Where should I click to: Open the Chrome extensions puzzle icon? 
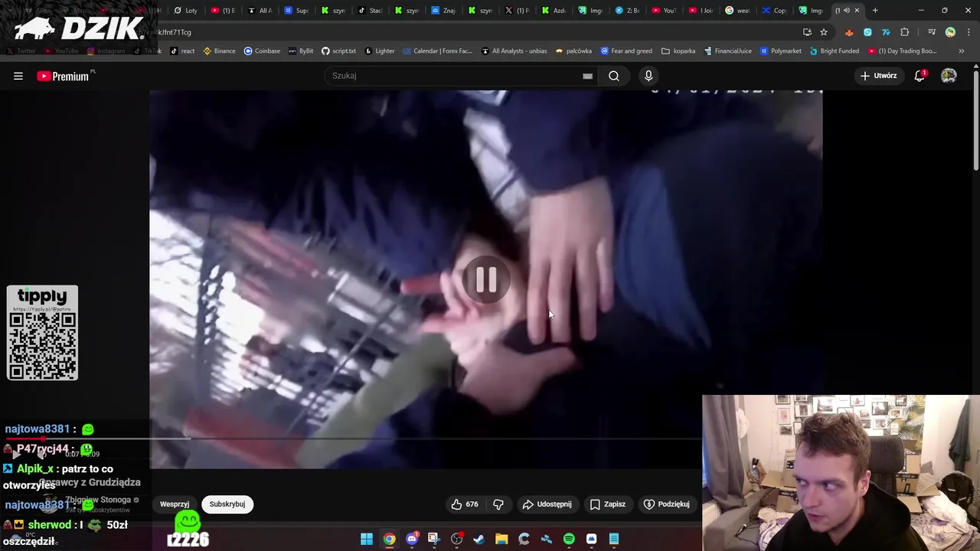[x=905, y=32]
